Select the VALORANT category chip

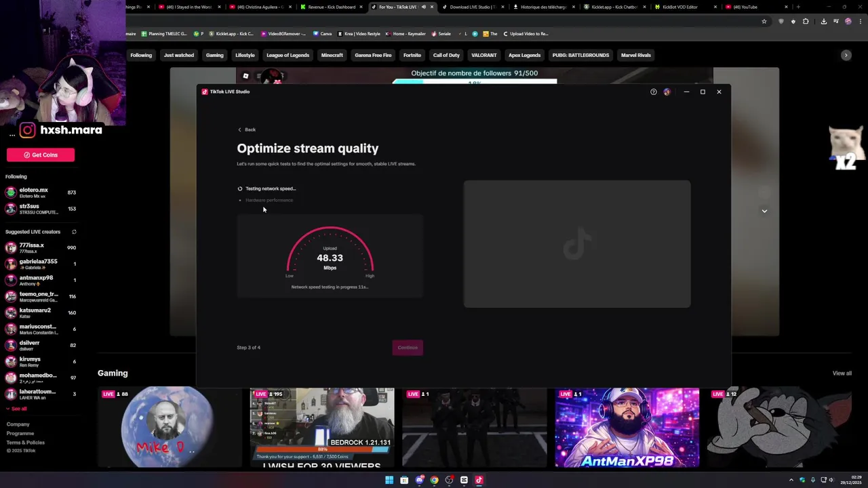(x=484, y=55)
